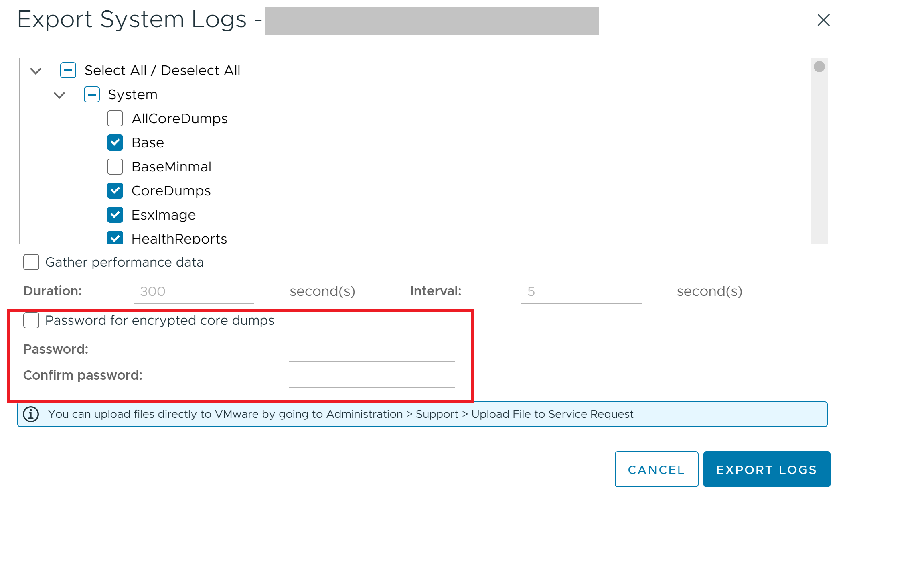Collapse the System tree node
924x578 pixels.
click(x=59, y=95)
